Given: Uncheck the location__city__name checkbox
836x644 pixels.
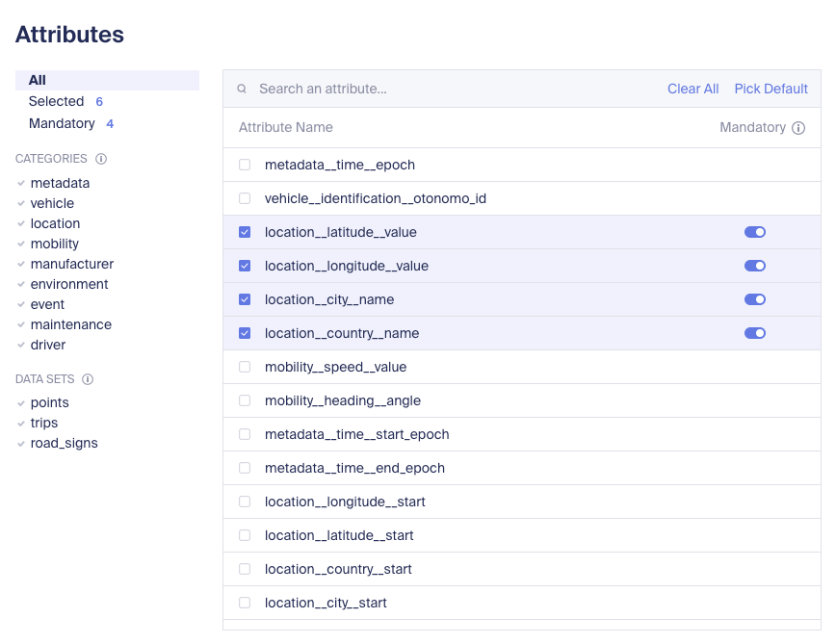Looking at the screenshot, I should [x=245, y=299].
